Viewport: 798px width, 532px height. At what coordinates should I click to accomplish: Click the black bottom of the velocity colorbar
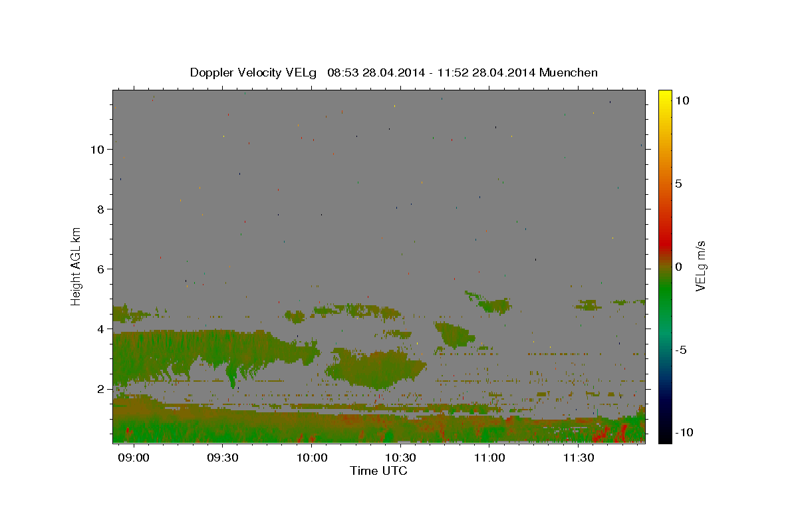(x=664, y=437)
